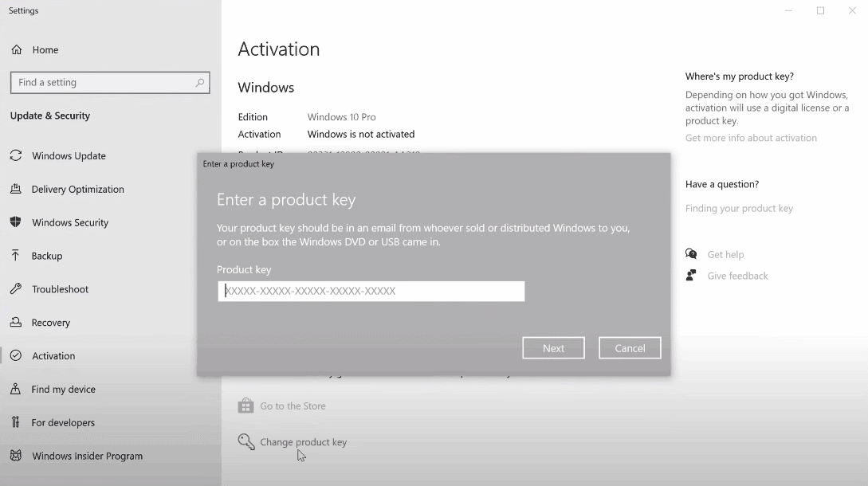Click the Product key input box
This screenshot has height=486, width=868.
pyautogui.click(x=371, y=291)
